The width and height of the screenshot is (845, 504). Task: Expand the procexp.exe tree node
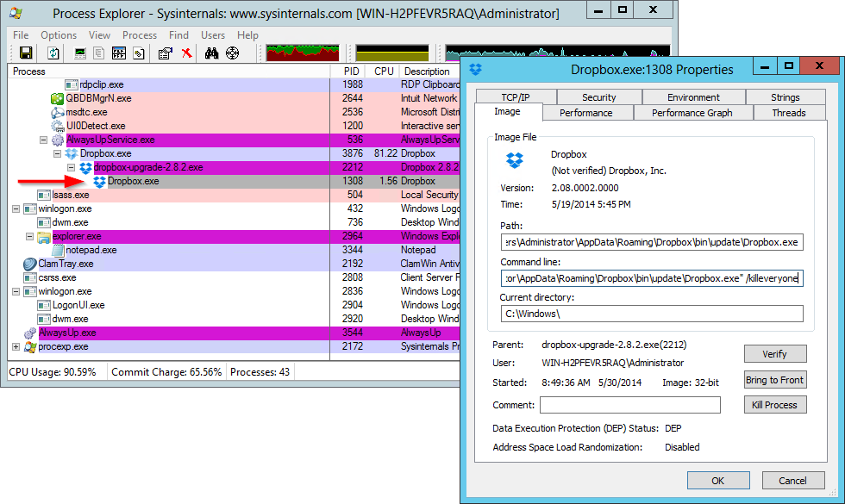point(16,346)
